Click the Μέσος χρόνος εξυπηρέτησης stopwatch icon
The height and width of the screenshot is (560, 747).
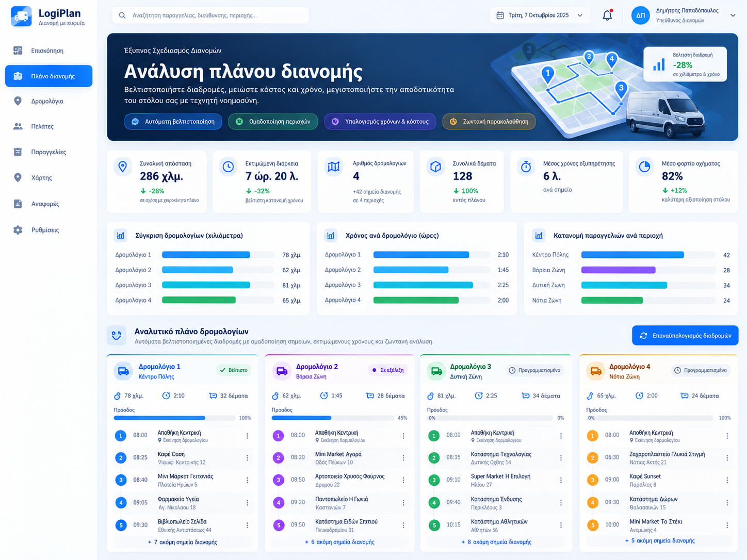pyautogui.click(x=526, y=167)
